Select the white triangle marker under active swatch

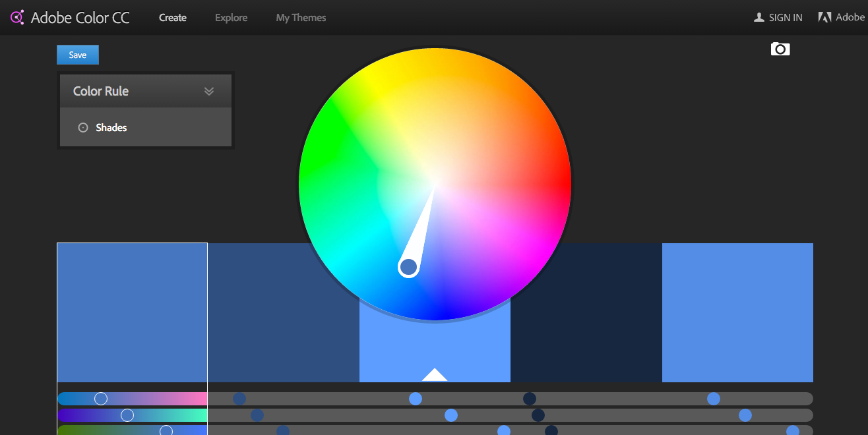(435, 374)
